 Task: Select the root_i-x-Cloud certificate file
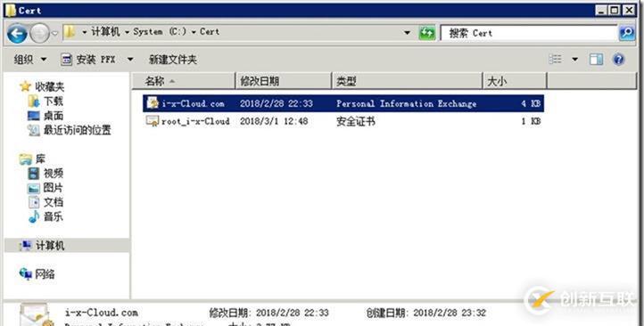(343, 121)
